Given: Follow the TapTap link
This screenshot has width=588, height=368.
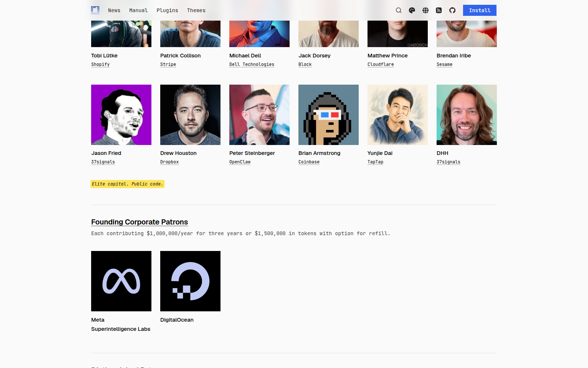Looking at the screenshot, I should pos(375,162).
